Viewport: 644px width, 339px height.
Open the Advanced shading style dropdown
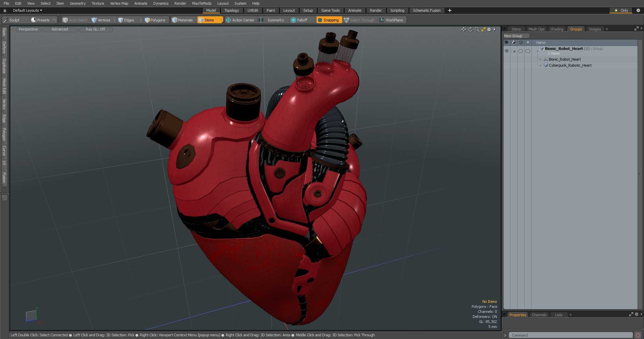tap(60, 29)
